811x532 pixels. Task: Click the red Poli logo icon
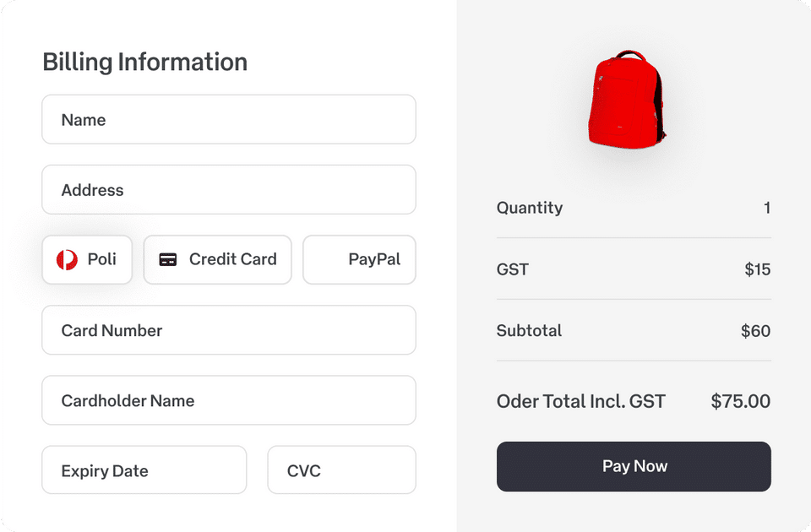[67, 260]
